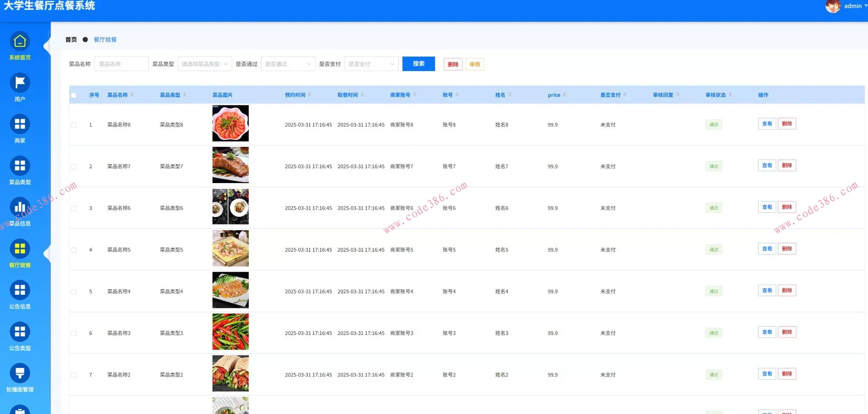This screenshot has height=414, width=868.
Task: Open the 菜品类型 grid icon
Action: coord(20,166)
